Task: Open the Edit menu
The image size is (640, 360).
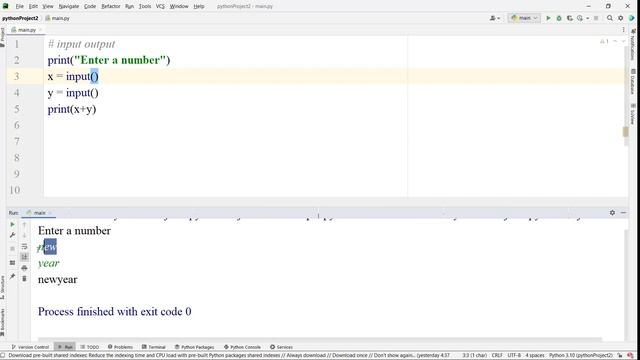Action: tap(33, 6)
